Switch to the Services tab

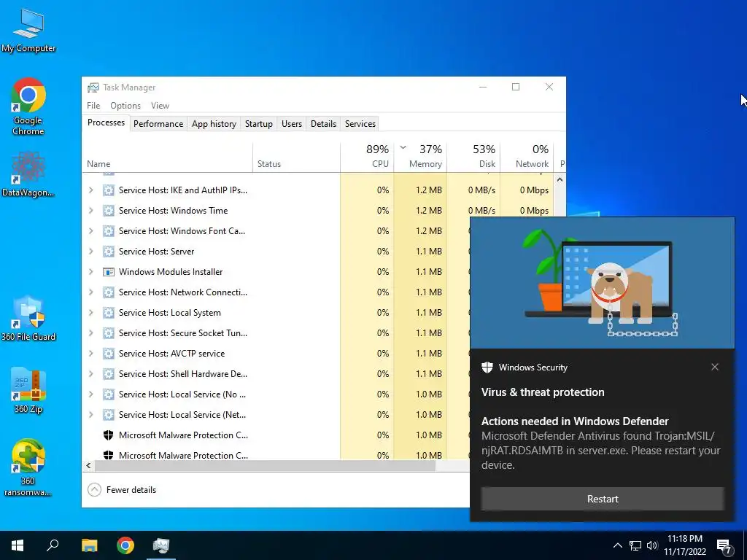tap(360, 124)
